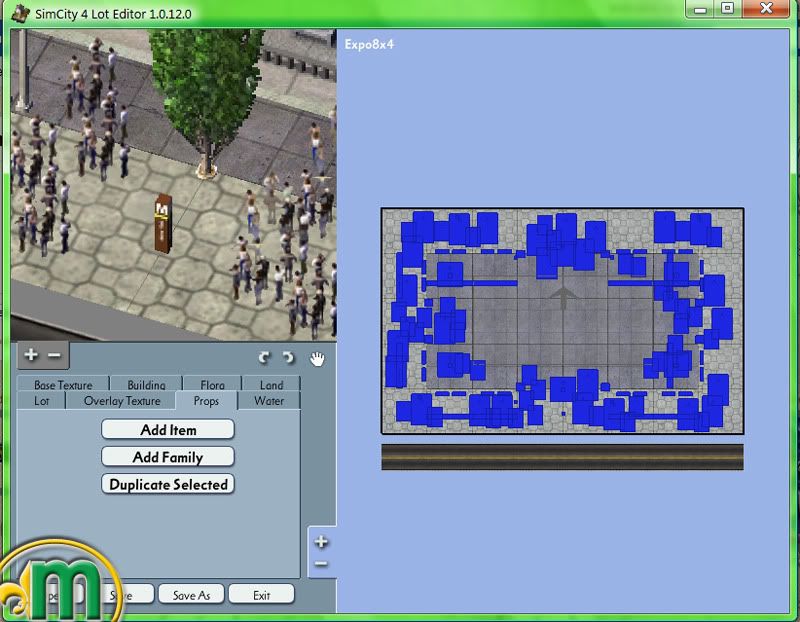Maximize the Lot Editor window
Image resolution: width=800 pixels, height=622 pixels.
pos(728,9)
